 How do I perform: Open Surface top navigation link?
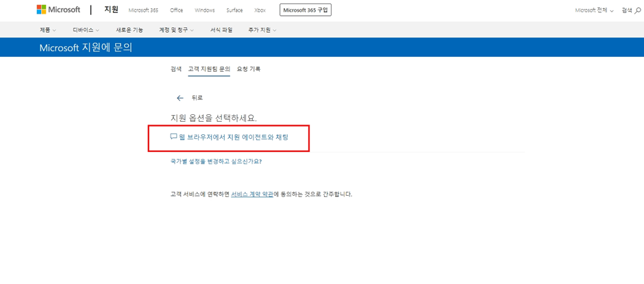[x=234, y=10]
